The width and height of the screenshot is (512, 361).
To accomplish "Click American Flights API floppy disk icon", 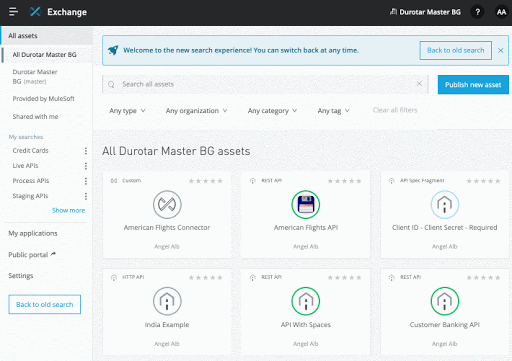I will [x=306, y=204].
